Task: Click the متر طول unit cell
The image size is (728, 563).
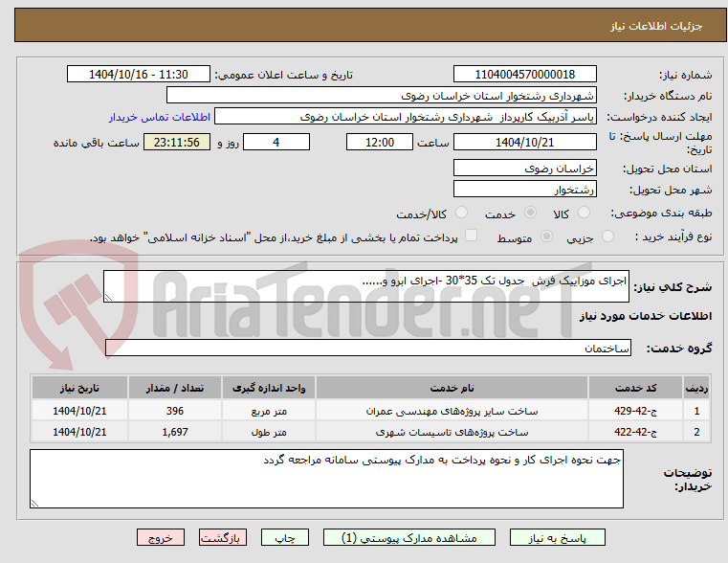Action: coord(269,432)
